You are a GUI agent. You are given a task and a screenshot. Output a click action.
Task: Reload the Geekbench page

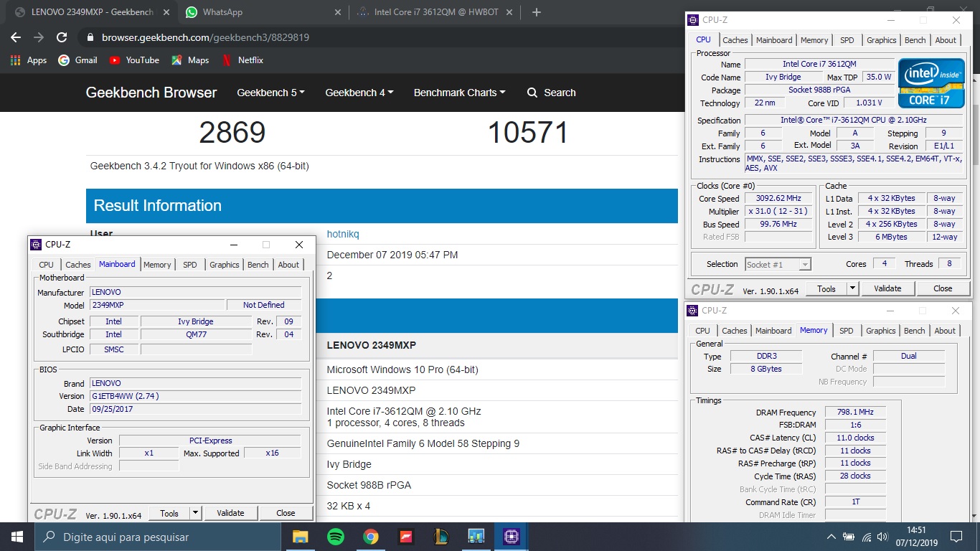(62, 37)
